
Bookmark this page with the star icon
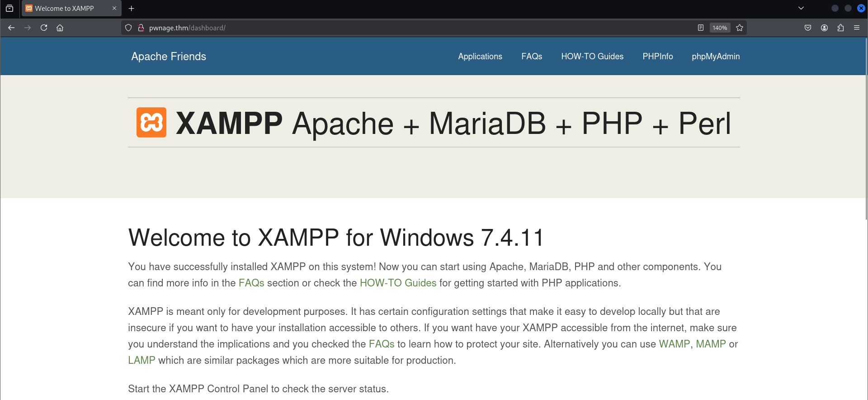pyautogui.click(x=740, y=28)
